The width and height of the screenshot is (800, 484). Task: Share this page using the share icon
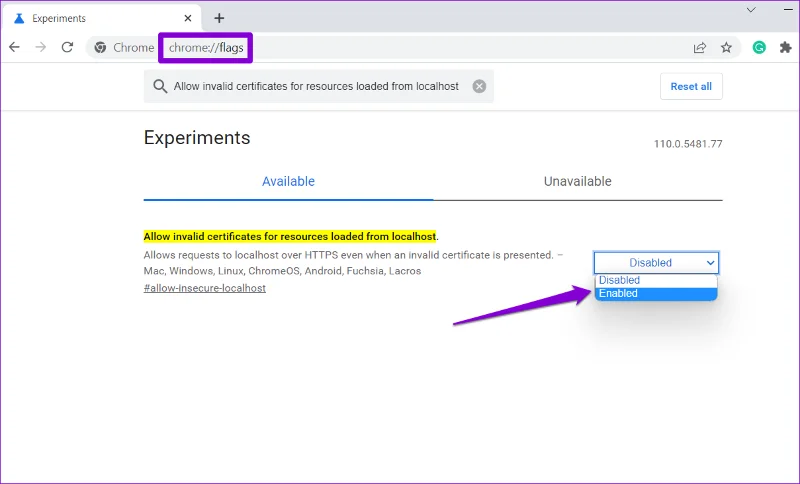(699, 47)
